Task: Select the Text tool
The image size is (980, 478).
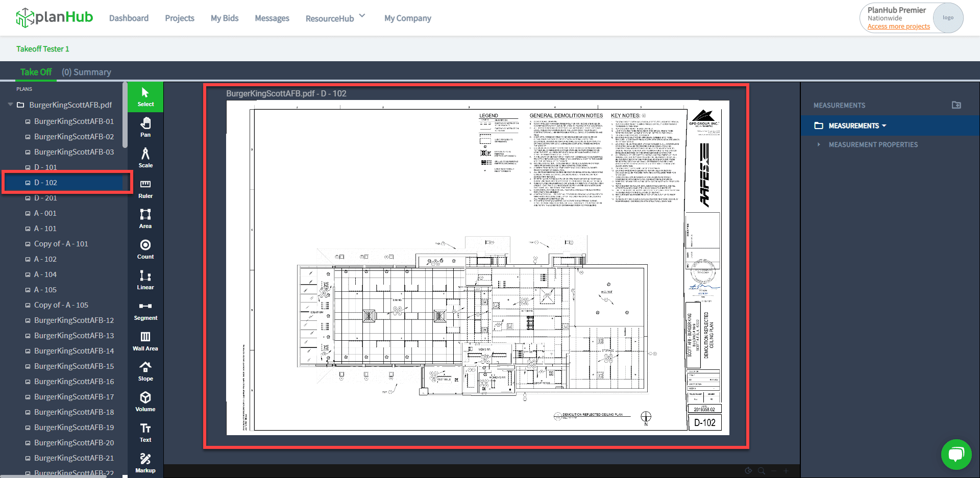Action: click(x=145, y=431)
